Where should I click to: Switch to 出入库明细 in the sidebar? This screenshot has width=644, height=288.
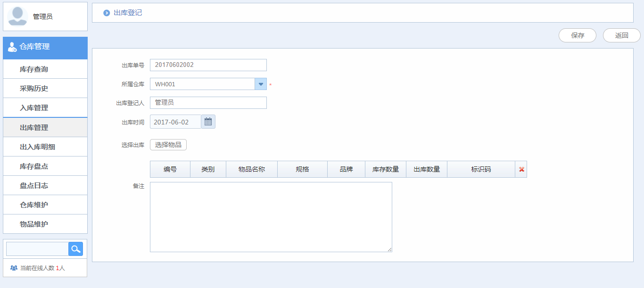45,146
